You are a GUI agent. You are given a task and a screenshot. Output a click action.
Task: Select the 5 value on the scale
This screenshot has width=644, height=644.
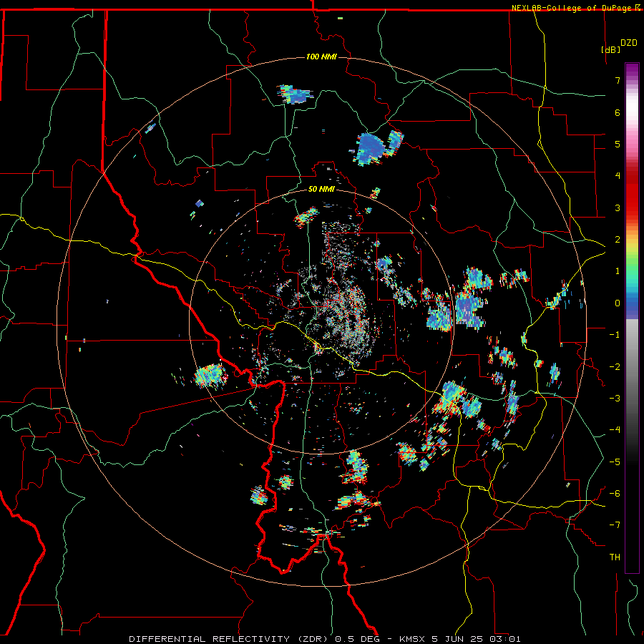(618, 144)
